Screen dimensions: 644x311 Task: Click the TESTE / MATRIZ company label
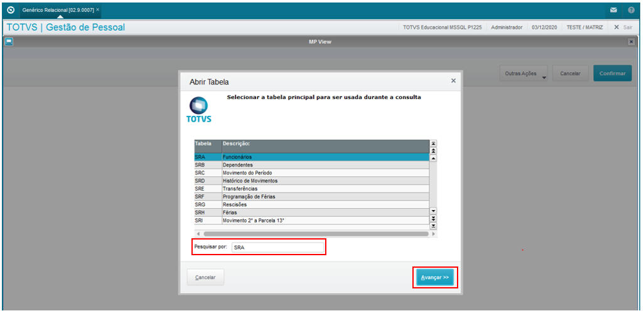click(x=584, y=28)
